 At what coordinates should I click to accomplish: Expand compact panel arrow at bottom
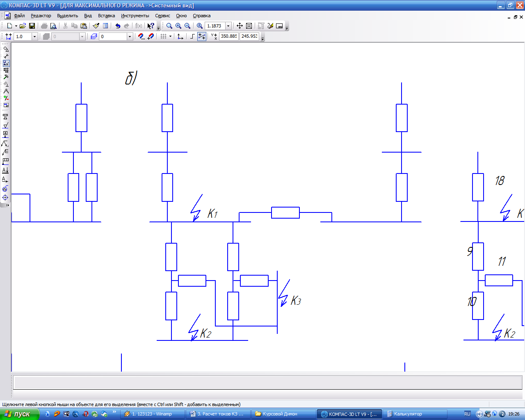pyautogui.click(x=7, y=205)
